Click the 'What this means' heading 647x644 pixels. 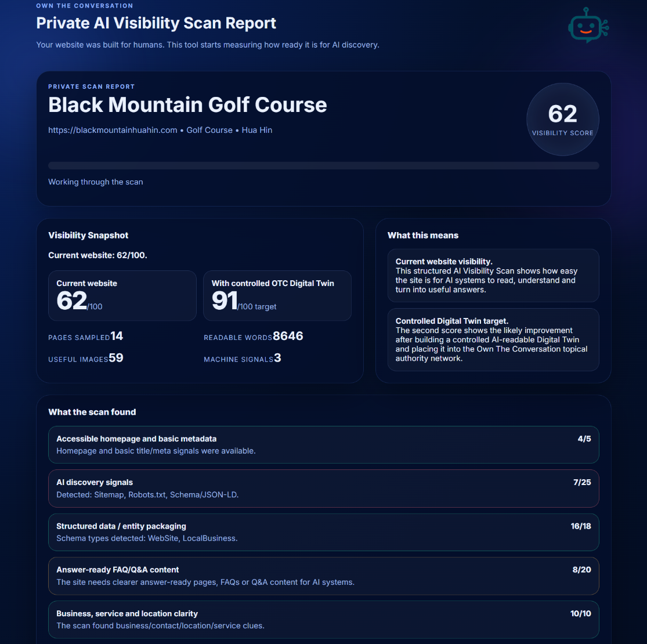point(423,235)
